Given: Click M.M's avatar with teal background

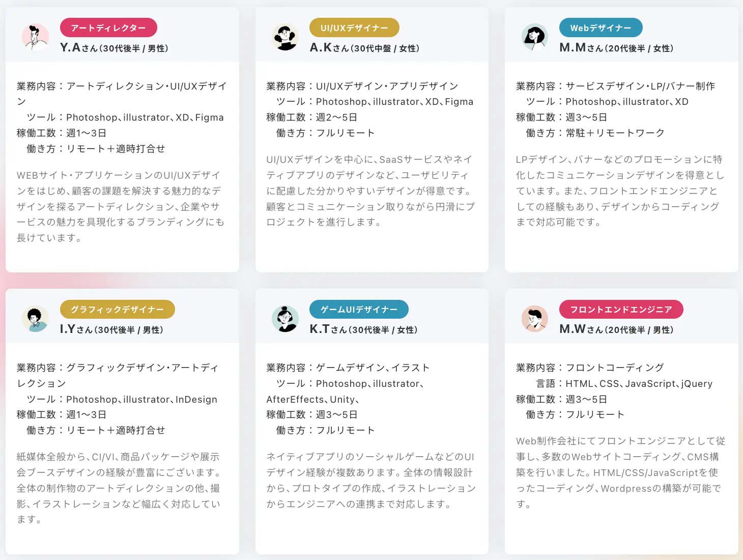Looking at the screenshot, I should click(x=535, y=37).
